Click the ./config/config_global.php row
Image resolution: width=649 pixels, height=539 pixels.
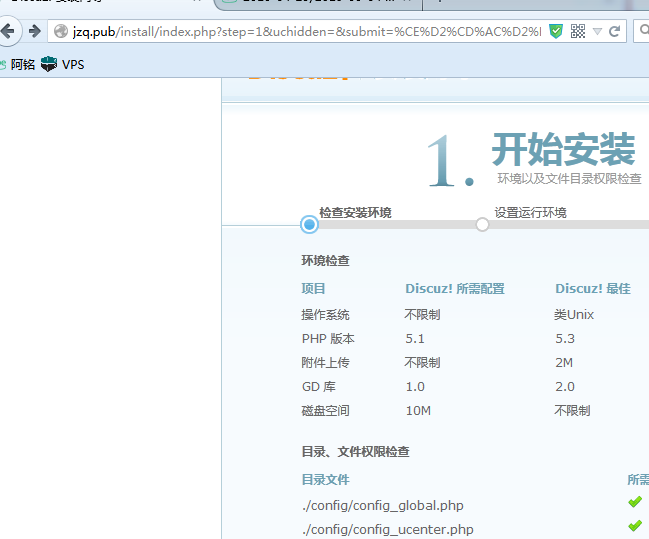tap(382, 505)
